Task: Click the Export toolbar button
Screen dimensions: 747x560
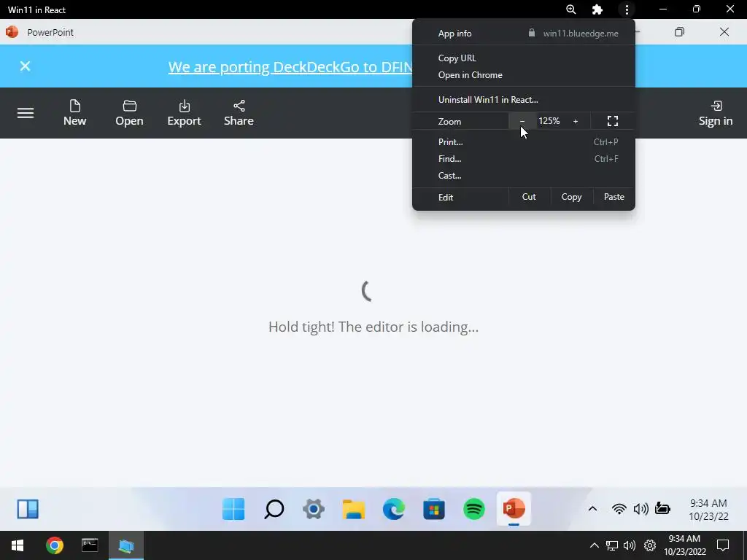Action: (x=184, y=113)
